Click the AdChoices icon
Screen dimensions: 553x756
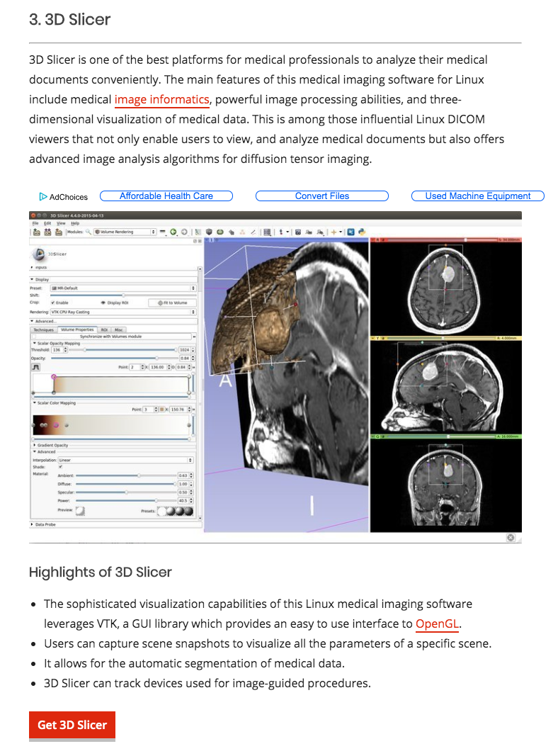(43, 196)
